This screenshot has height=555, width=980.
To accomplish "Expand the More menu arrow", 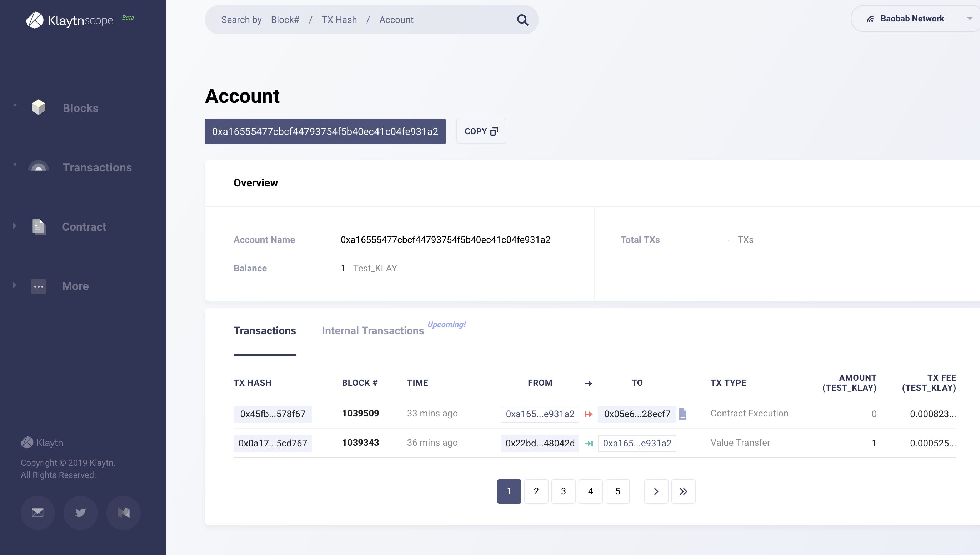I will coord(15,285).
